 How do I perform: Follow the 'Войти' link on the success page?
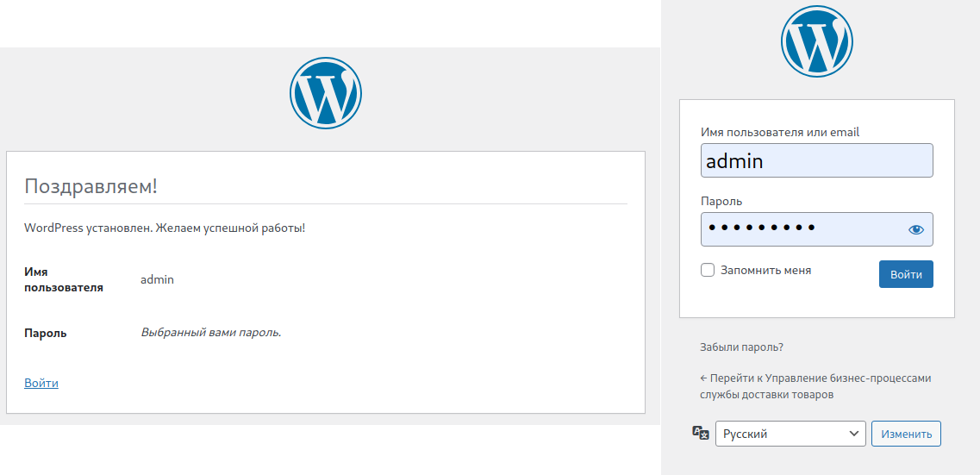point(41,383)
